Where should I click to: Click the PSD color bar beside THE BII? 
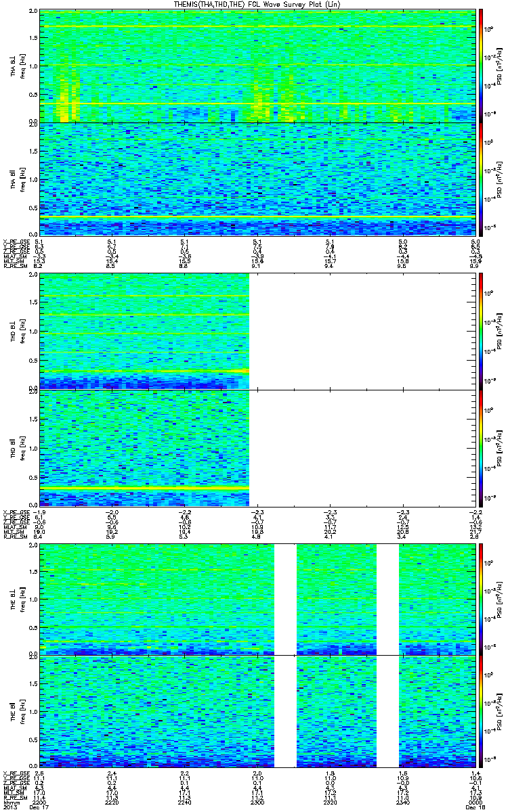coord(481,711)
